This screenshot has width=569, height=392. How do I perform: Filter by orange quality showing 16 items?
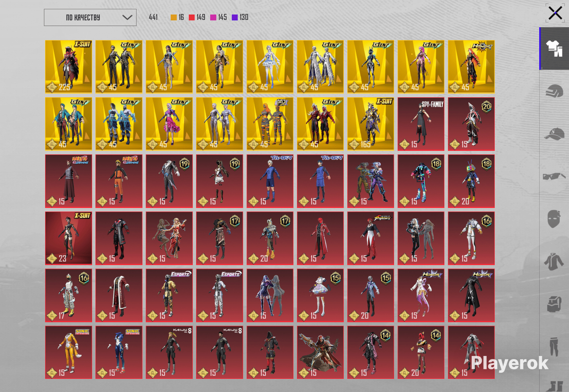click(177, 17)
